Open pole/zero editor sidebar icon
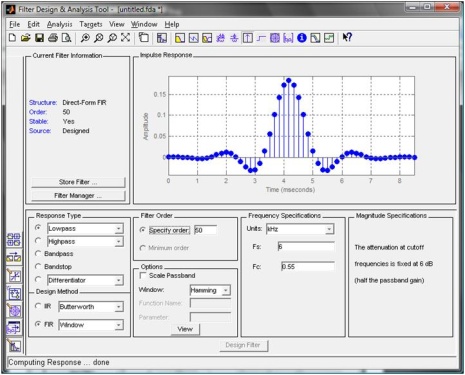The image size is (465, 375). click(14, 311)
